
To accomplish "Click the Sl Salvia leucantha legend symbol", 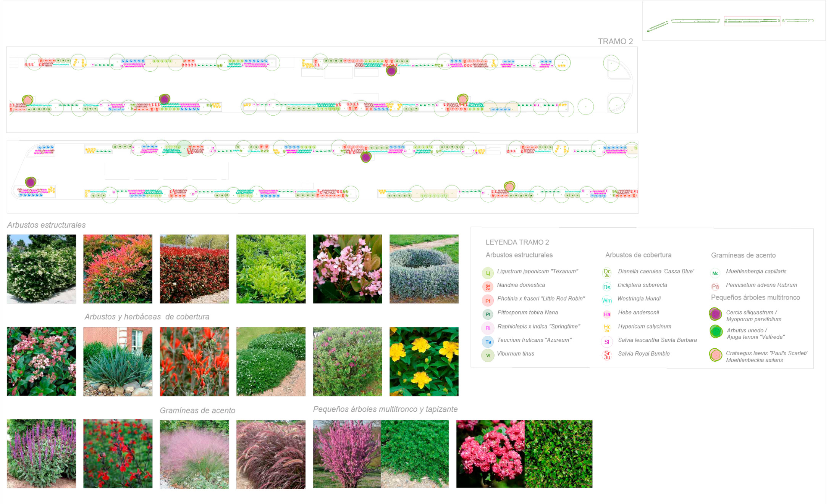I will (x=607, y=341).
